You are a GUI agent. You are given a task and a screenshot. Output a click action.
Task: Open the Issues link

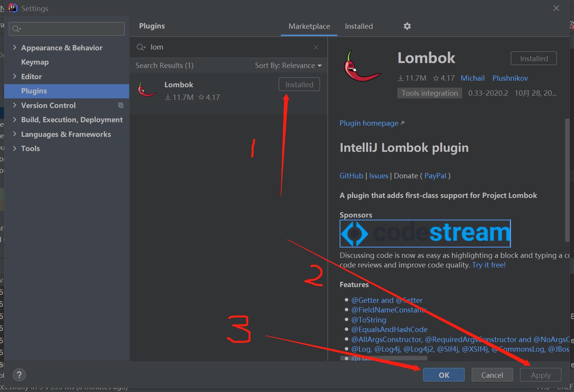pyautogui.click(x=378, y=176)
